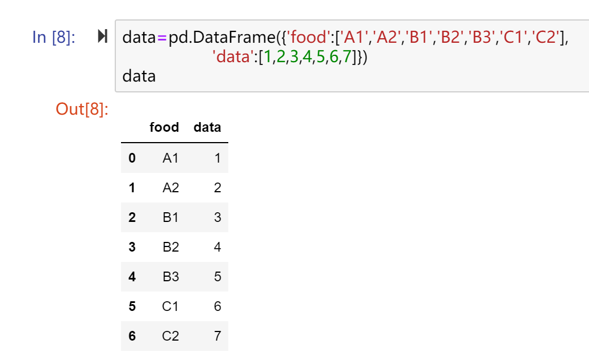Click the B1 cell in the table
This screenshot has width=589, height=364.
point(171,217)
